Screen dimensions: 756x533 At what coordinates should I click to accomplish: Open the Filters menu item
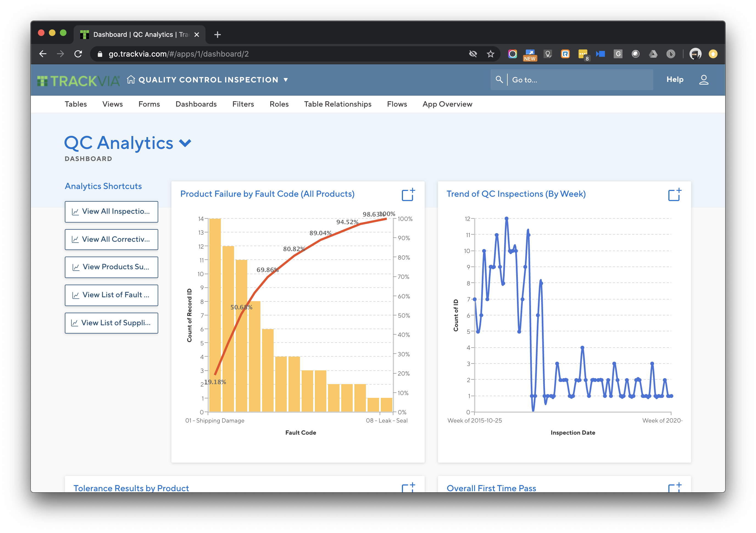point(243,104)
